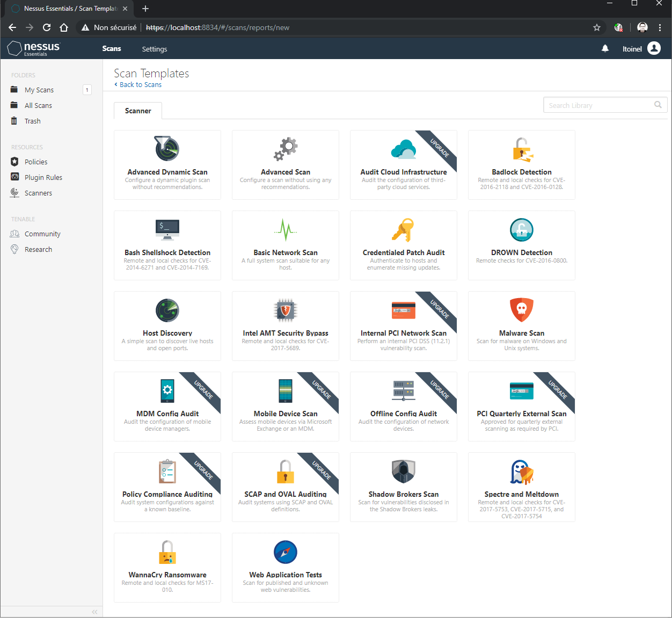The image size is (672, 623).
Task: Open the WannaCry Ransomware crying lock icon
Action: click(167, 552)
